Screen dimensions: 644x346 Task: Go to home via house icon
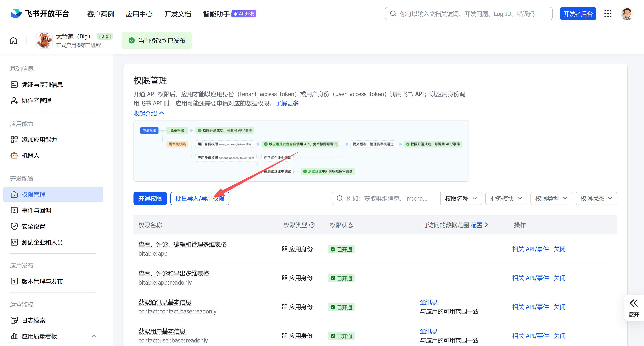pyautogui.click(x=13, y=40)
